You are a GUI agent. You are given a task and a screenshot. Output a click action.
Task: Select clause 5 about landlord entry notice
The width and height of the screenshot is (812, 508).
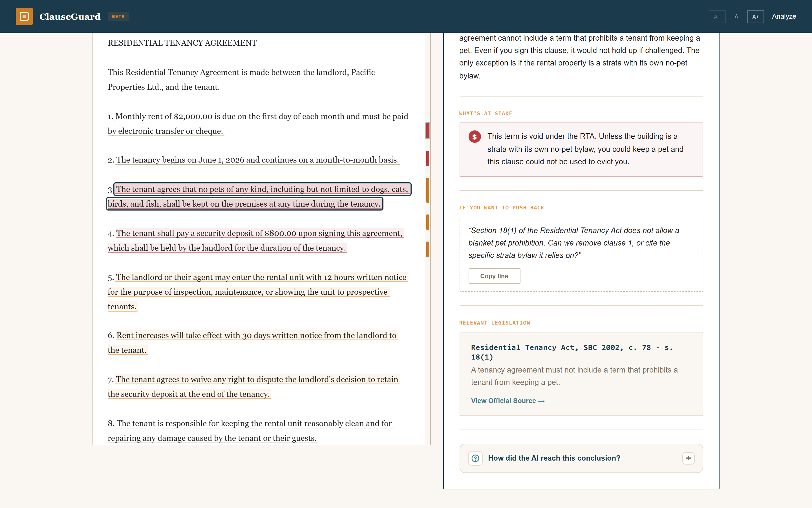(x=258, y=292)
